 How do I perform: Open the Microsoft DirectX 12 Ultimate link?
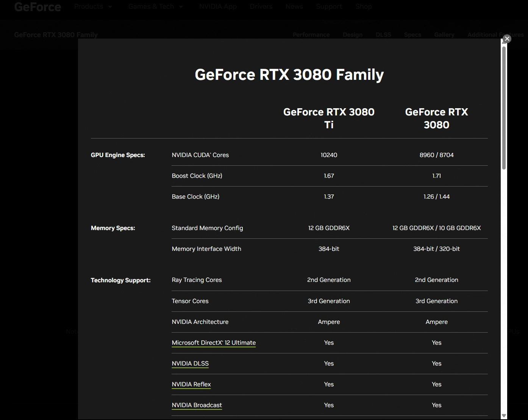213,343
